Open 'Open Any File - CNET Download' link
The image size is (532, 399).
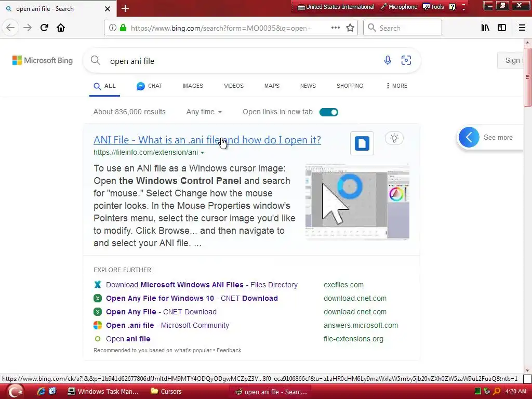[161, 312]
